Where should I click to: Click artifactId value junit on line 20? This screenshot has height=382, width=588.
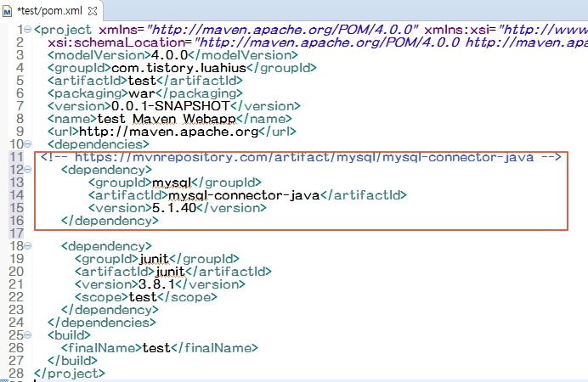(170, 272)
